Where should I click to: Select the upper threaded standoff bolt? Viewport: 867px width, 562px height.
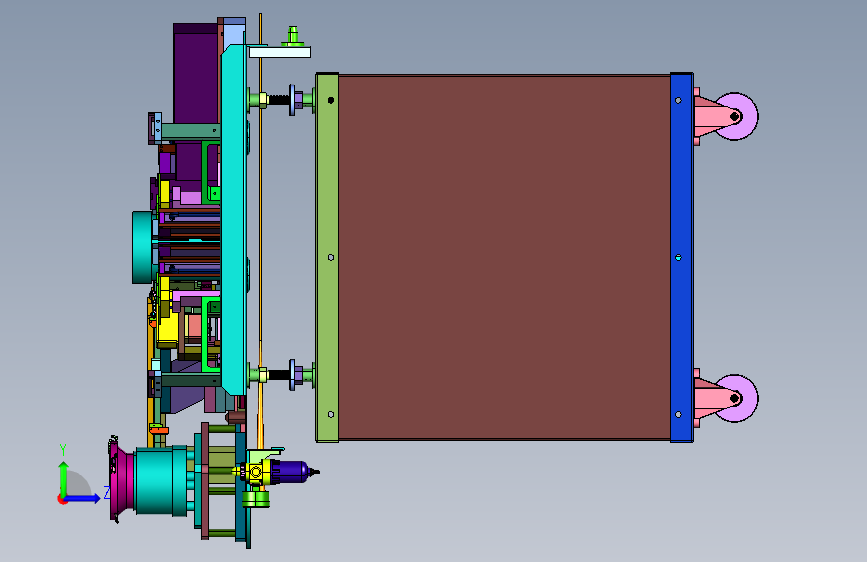point(281,100)
